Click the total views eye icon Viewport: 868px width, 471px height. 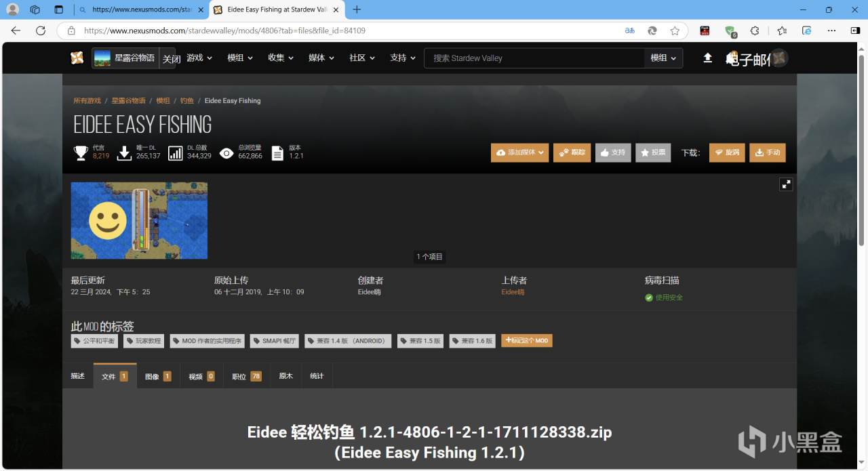226,153
